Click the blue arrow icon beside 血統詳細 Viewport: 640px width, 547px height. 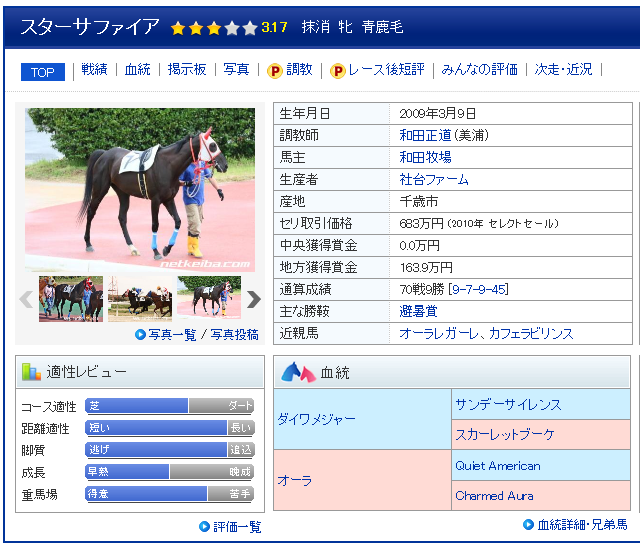(529, 524)
